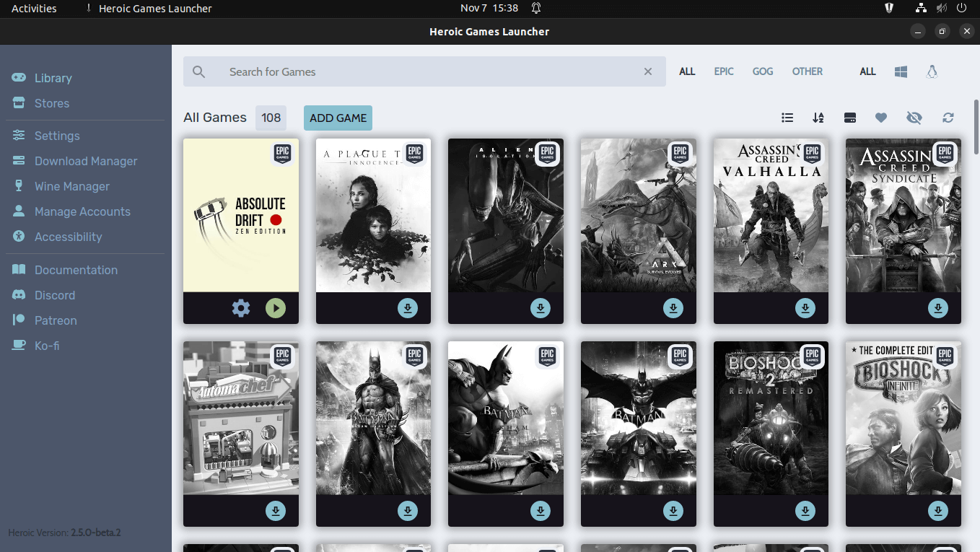This screenshot has width=980, height=552.
Task: Toggle hidden games visibility
Action: point(914,118)
